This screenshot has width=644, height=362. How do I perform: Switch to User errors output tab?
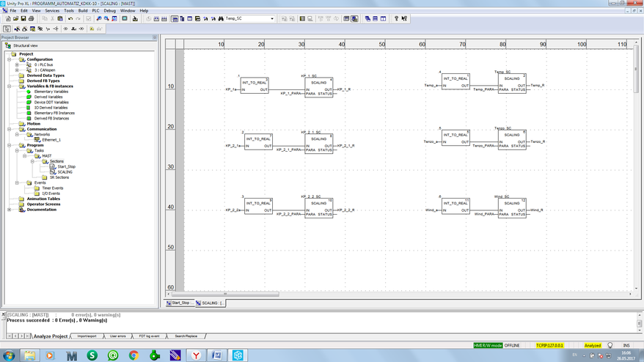tap(118, 336)
